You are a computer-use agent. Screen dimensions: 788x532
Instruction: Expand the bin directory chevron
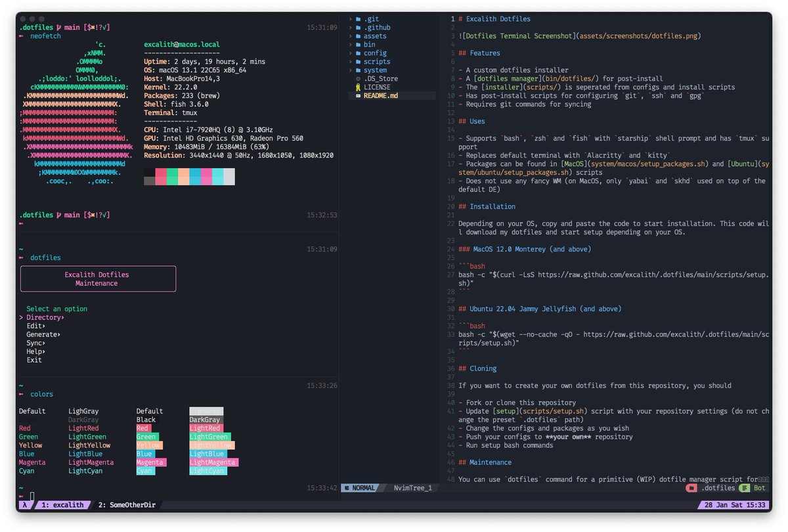[350, 45]
